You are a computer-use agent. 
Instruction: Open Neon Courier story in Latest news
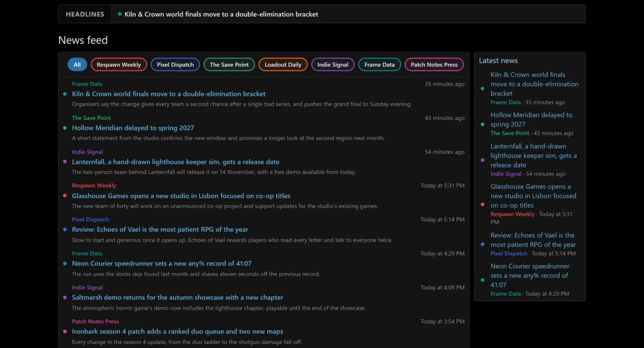[530, 276]
